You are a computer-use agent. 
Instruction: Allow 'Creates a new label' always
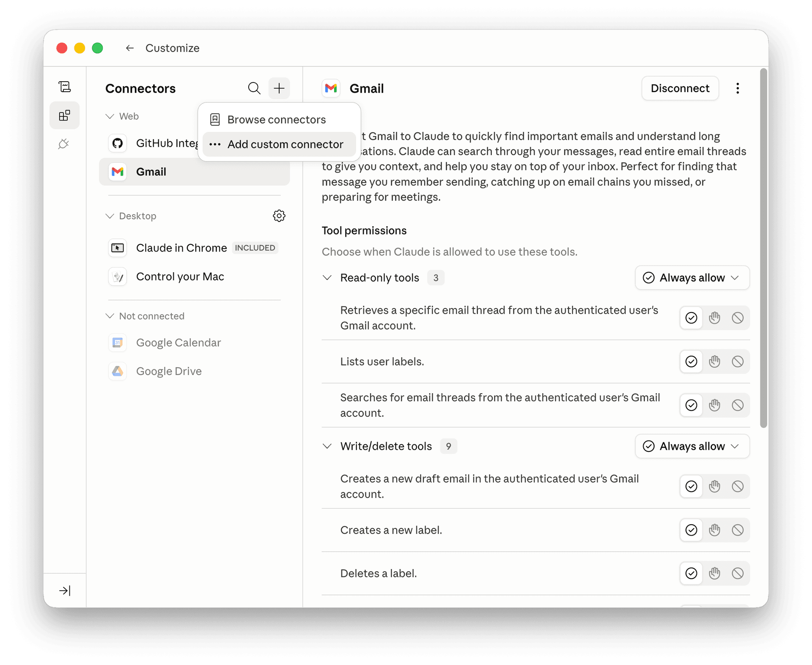[x=691, y=530]
